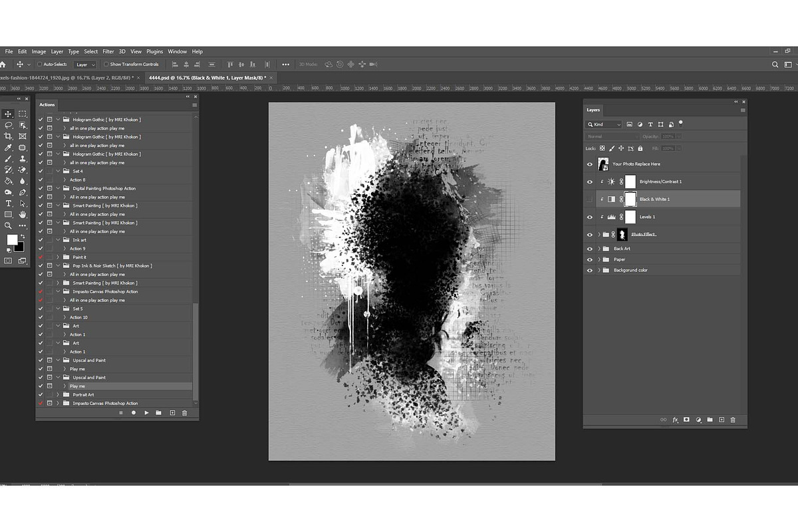Expand the Back Art group
798x532 pixels.
pos(599,249)
